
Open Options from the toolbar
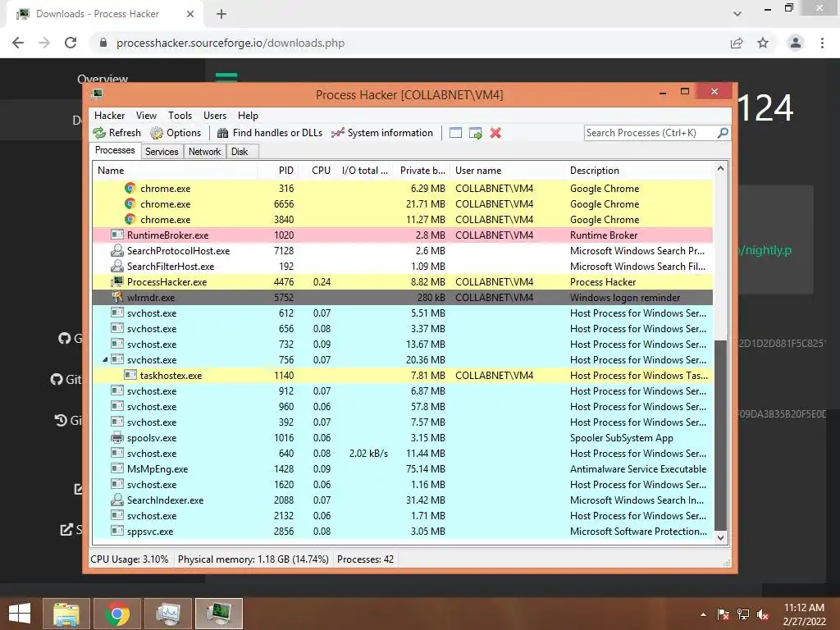tap(176, 133)
